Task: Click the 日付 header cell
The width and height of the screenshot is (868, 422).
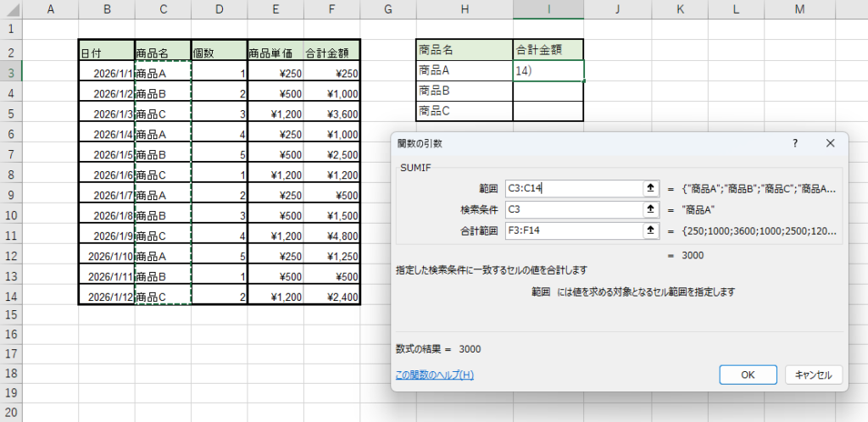Action: [x=106, y=52]
